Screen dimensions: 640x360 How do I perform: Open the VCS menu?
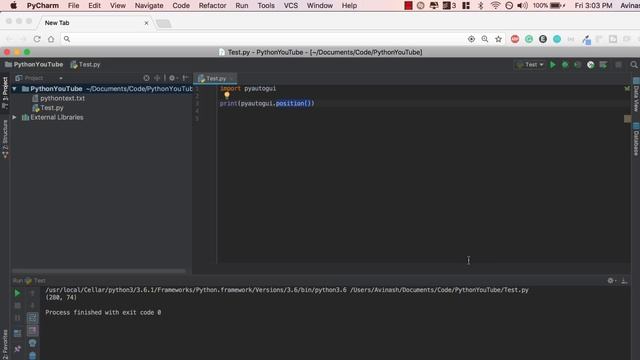coord(291,6)
